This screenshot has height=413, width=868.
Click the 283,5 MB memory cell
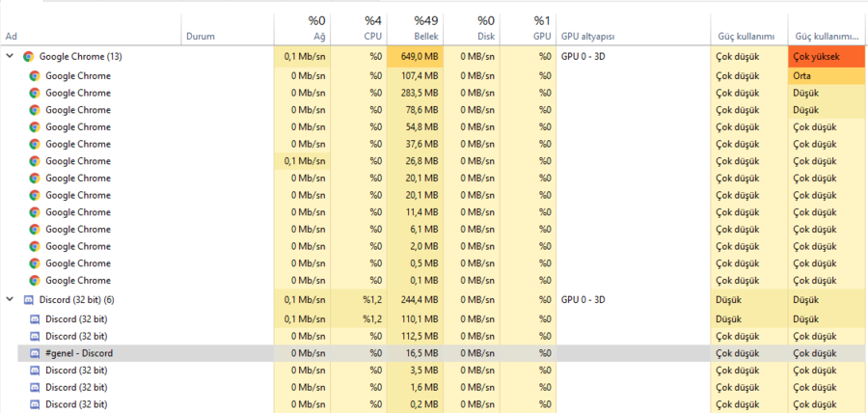(415, 93)
